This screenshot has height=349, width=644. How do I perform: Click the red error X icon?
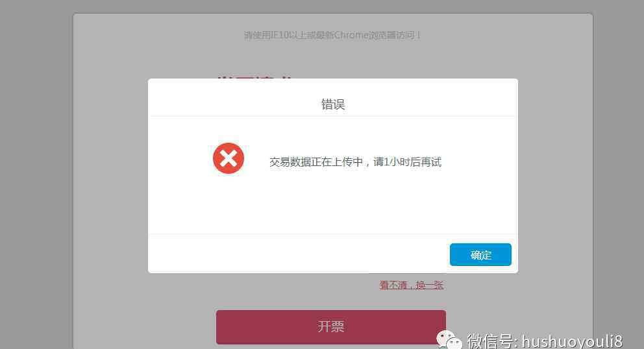point(229,158)
